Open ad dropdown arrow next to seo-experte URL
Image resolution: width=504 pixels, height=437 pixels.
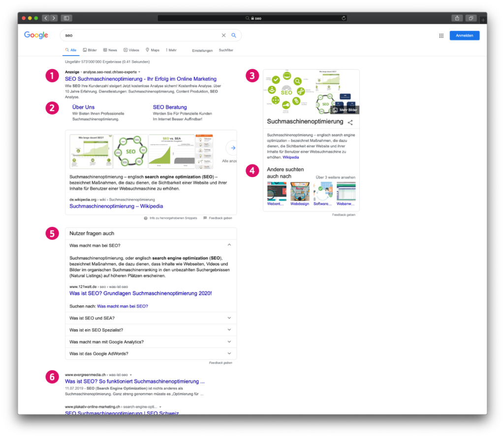[139, 72]
